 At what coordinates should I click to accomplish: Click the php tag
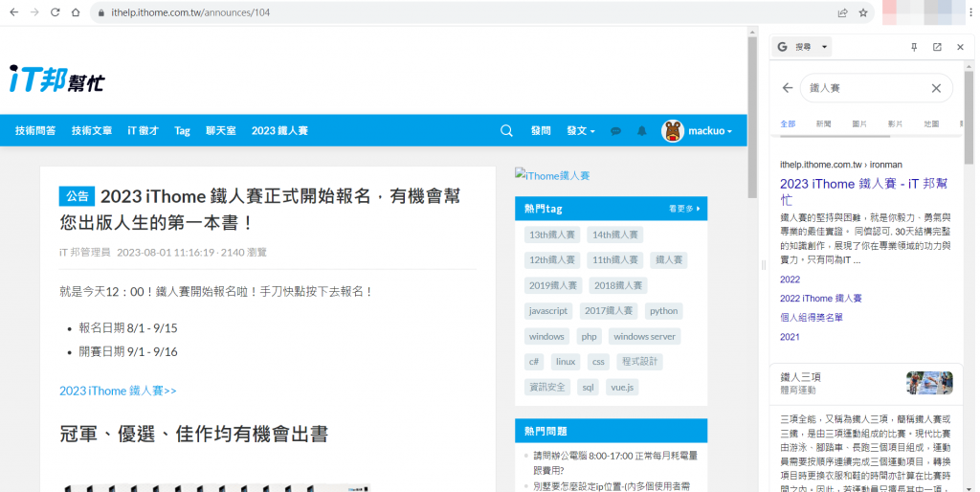click(x=589, y=336)
